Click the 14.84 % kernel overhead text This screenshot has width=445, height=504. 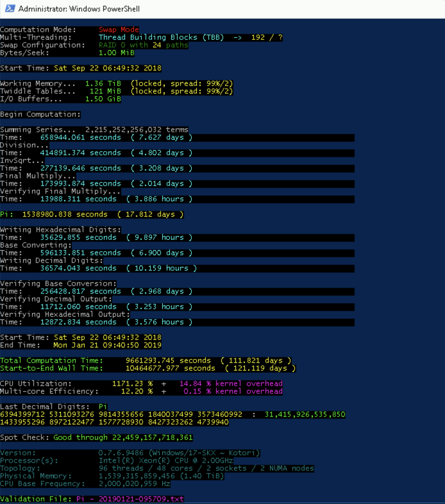pyautogui.click(x=231, y=383)
